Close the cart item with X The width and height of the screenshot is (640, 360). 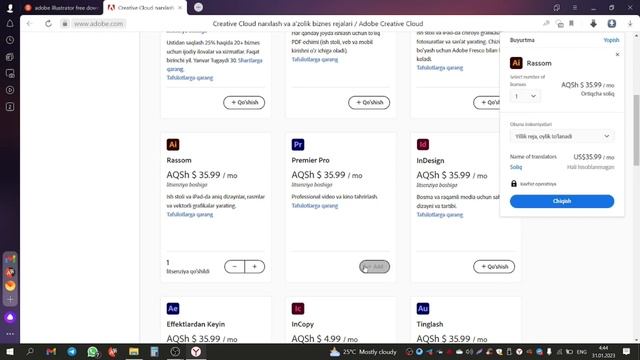(x=618, y=54)
